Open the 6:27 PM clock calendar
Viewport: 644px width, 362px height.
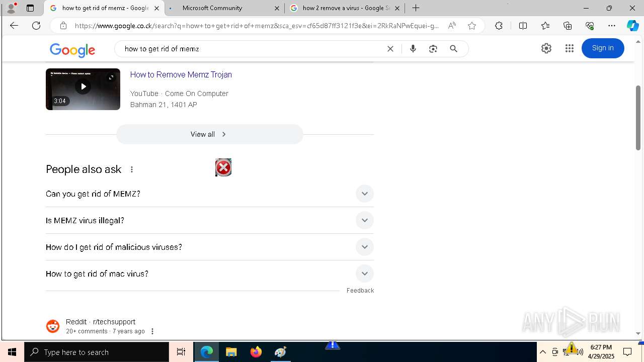point(602,352)
